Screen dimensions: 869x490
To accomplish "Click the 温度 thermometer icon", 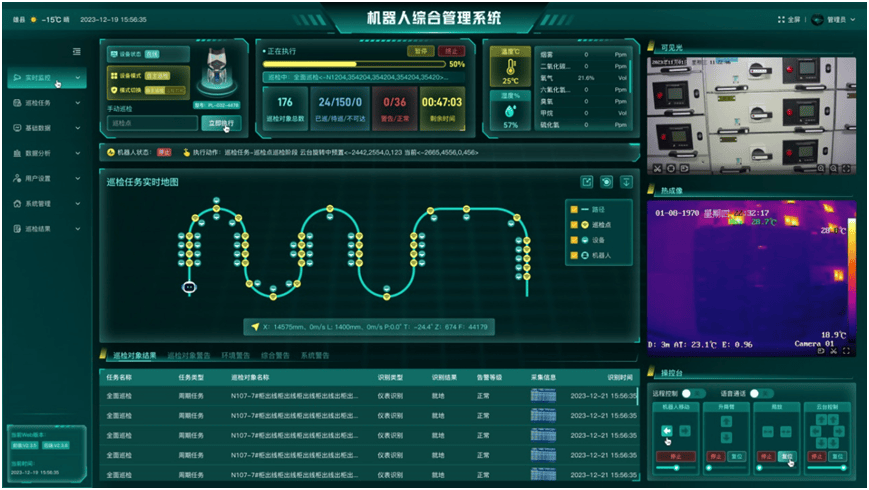I will coord(510,68).
